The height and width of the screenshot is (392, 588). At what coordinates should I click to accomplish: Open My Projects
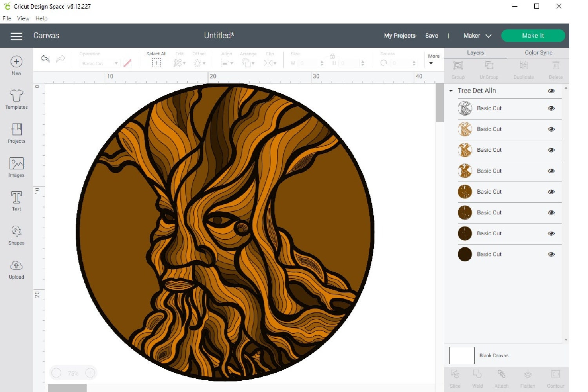point(399,36)
